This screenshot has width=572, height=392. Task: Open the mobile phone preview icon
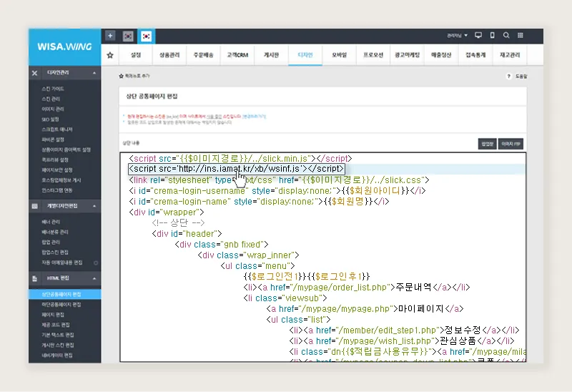492,35
